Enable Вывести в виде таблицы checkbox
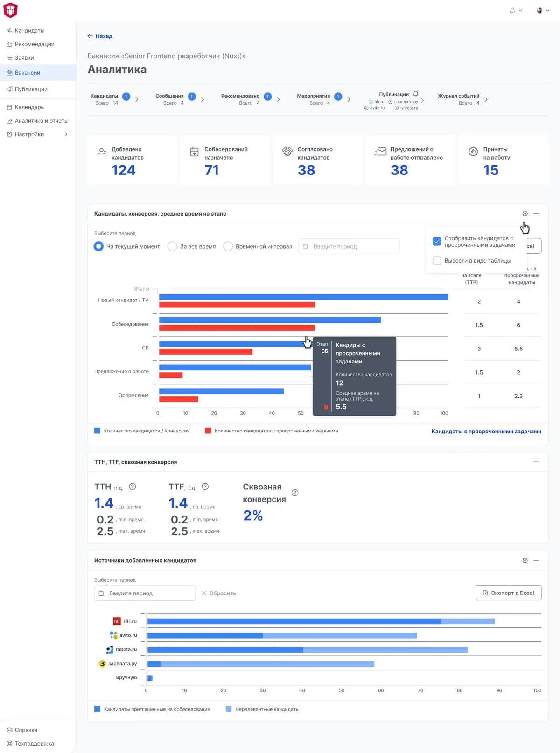This screenshot has height=753, width=560. tap(437, 261)
